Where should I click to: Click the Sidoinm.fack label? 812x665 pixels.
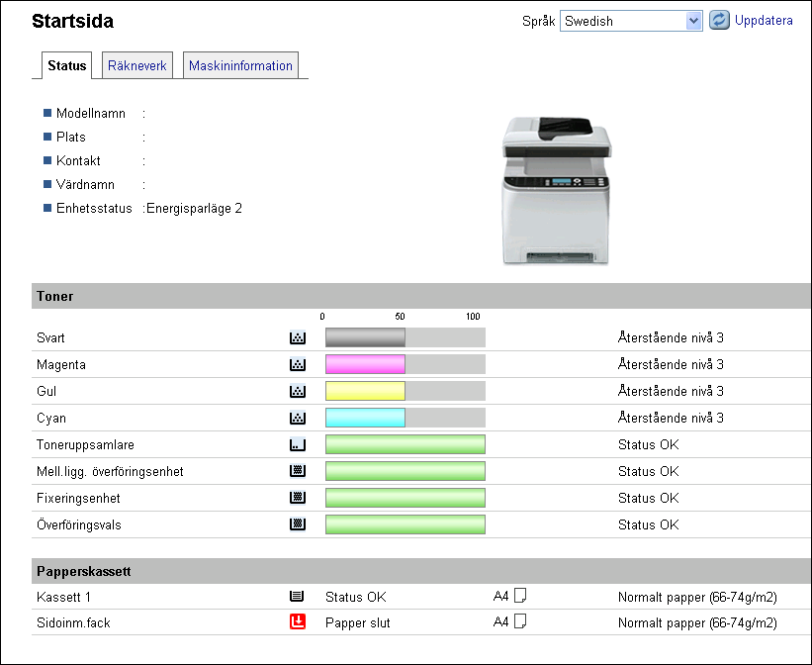tap(73, 622)
